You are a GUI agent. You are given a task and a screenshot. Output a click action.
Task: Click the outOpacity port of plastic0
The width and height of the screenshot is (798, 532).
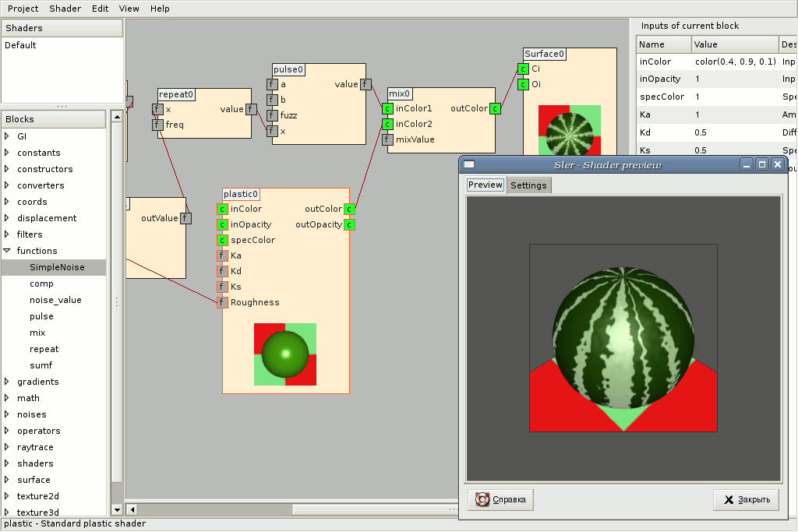pyautogui.click(x=349, y=224)
